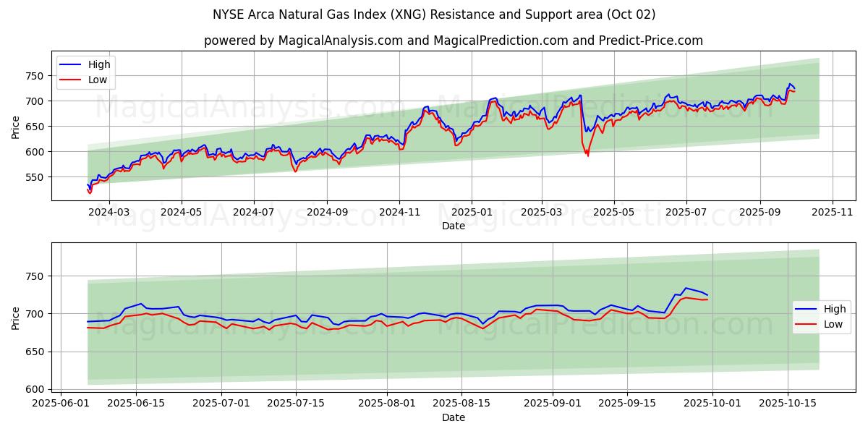868x434 pixels.
Task: Click the red Low swatch in bottom chart legend
Action: [807, 324]
